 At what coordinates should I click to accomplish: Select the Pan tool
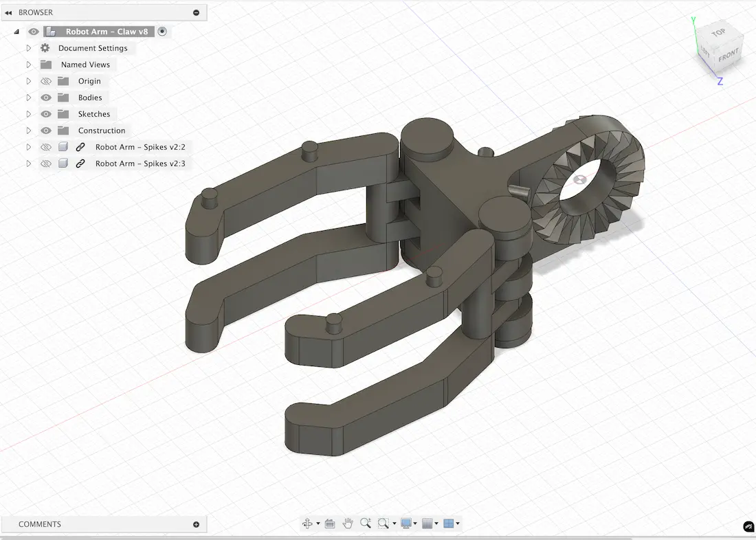(x=348, y=523)
